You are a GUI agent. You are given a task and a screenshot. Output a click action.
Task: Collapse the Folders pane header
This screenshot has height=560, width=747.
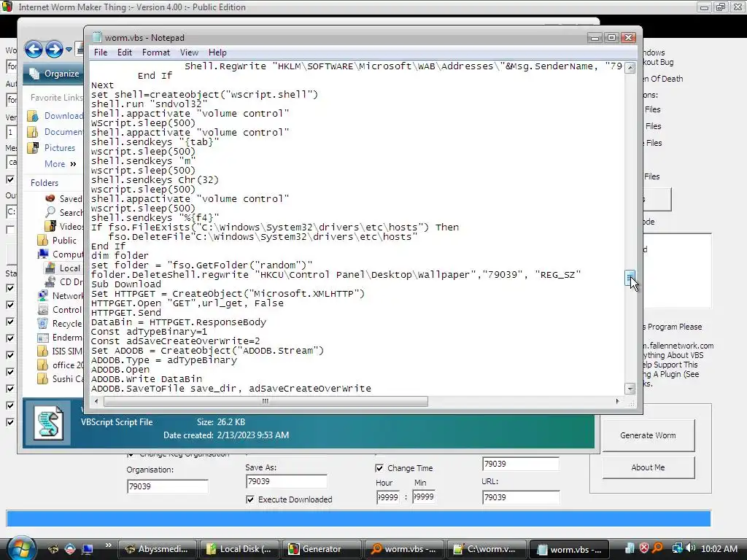[x=44, y=183]
